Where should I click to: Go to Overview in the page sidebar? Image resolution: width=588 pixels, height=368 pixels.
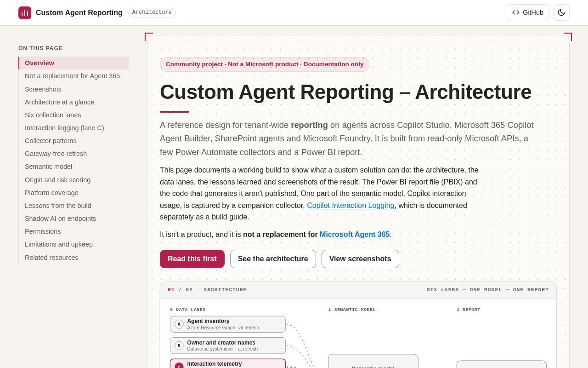[x=73, y=63]
